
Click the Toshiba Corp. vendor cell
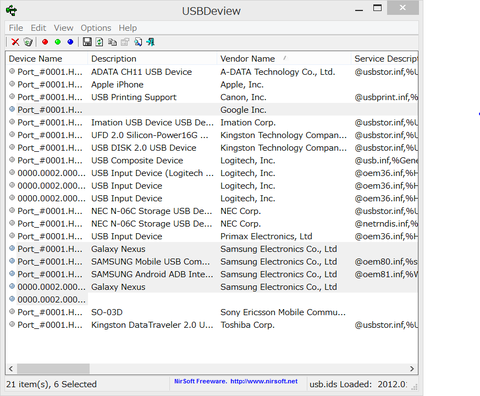247,325
